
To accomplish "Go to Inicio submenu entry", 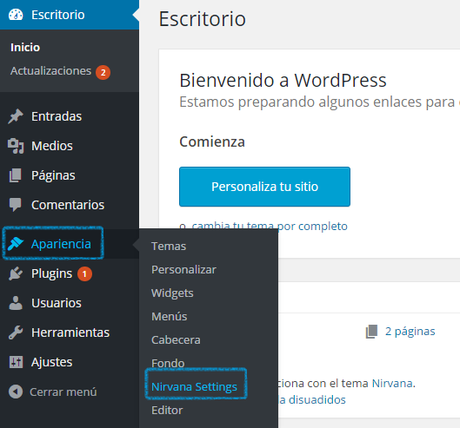I will point(25,47).
